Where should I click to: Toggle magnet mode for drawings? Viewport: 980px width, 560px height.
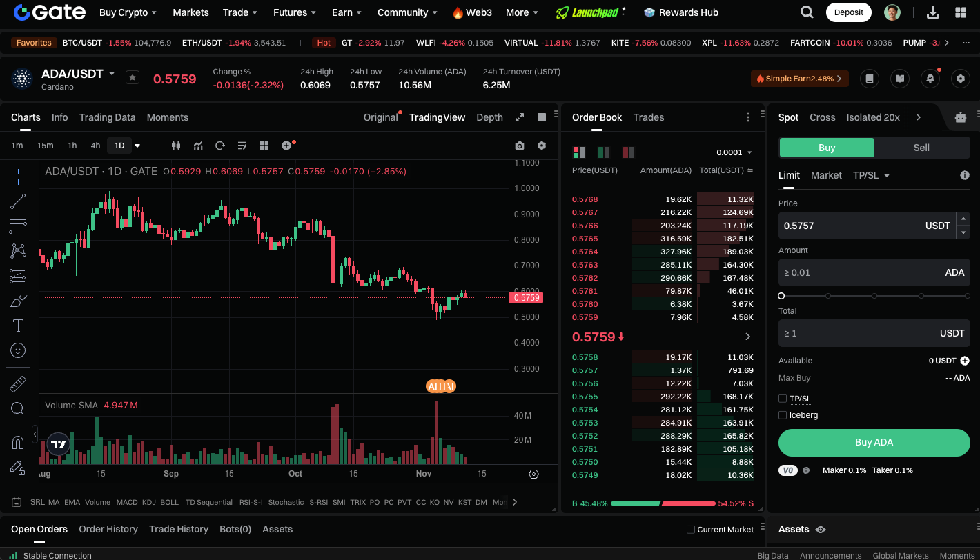point(18,442)
